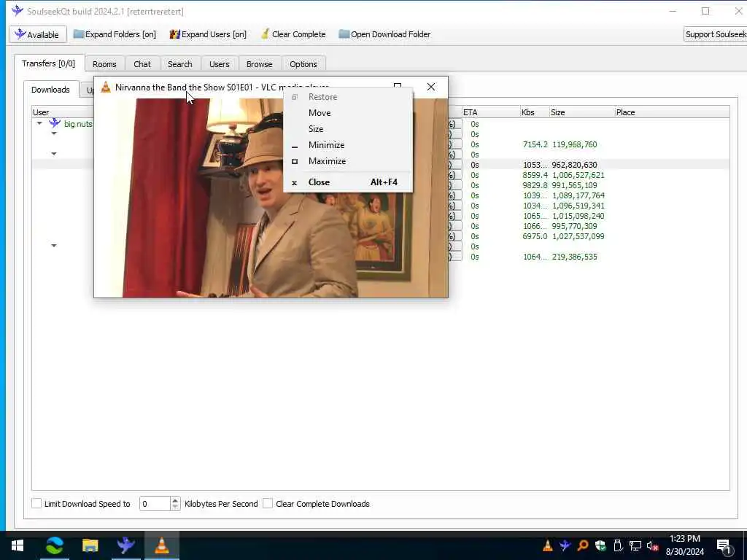The height and width of the screenshot is (560, 747).
Task: Open the Rooms tab
Action: click(104, 64)
